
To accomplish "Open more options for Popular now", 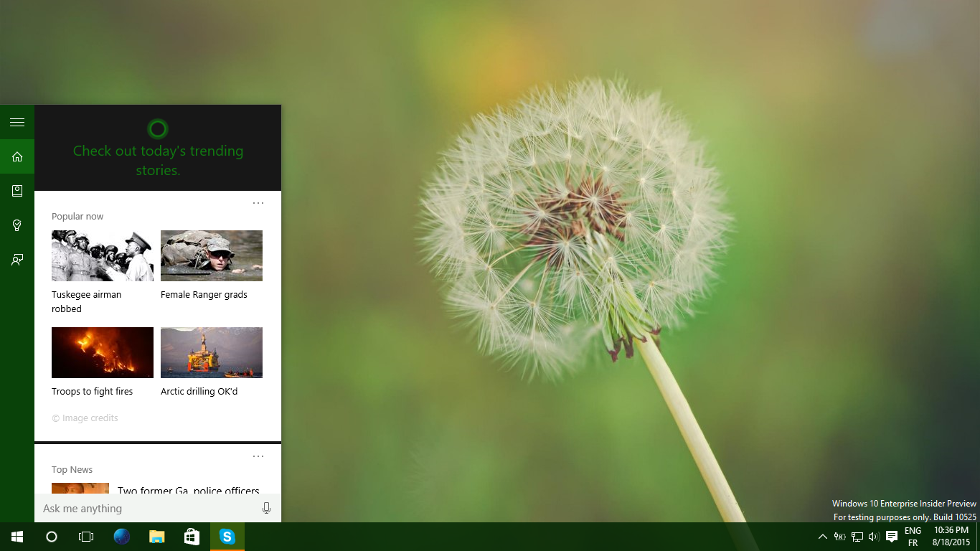I will tap(258, 203).
